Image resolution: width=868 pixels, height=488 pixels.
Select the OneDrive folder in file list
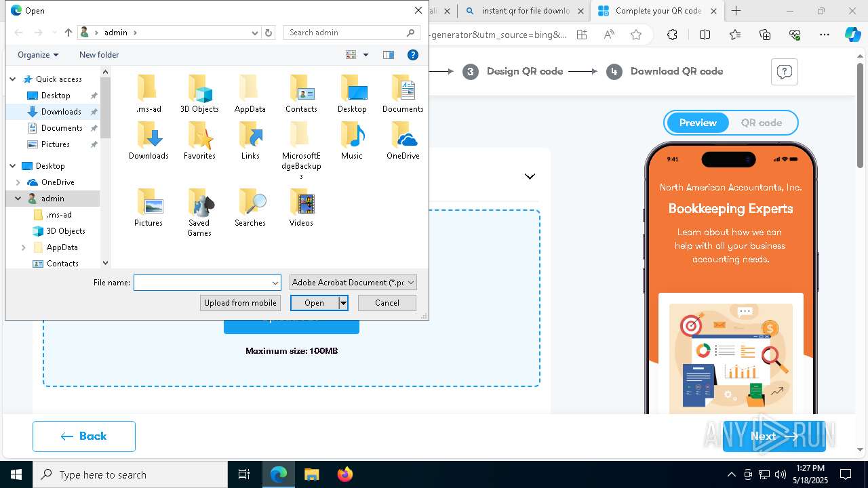pyautogui.click(x=403, y=141)
